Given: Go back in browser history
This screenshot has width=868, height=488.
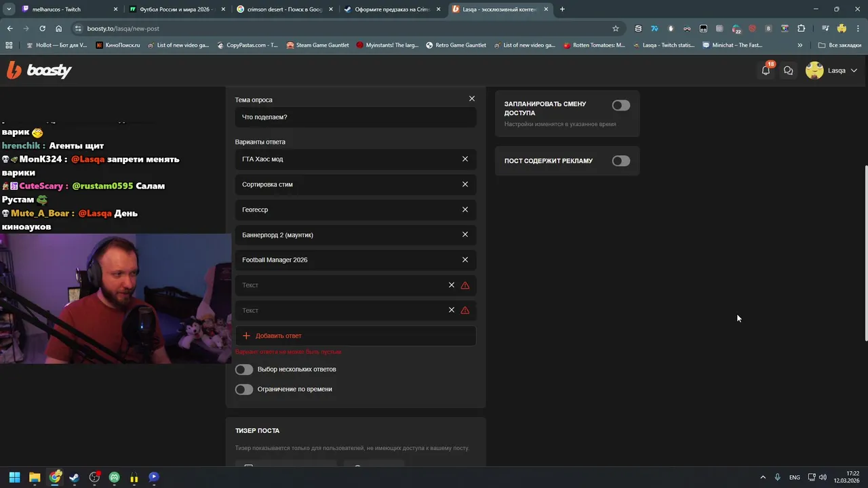Looking at the screenshot, I should tap(9, 28).
